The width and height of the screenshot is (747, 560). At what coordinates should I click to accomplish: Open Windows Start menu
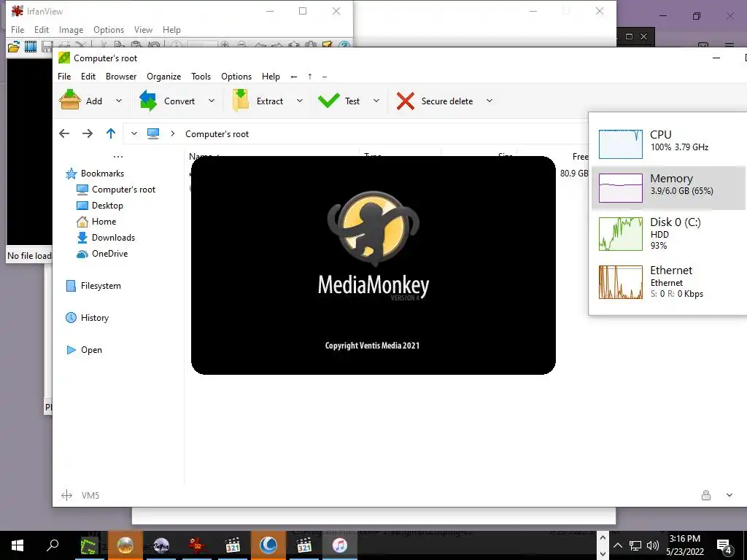18,545
